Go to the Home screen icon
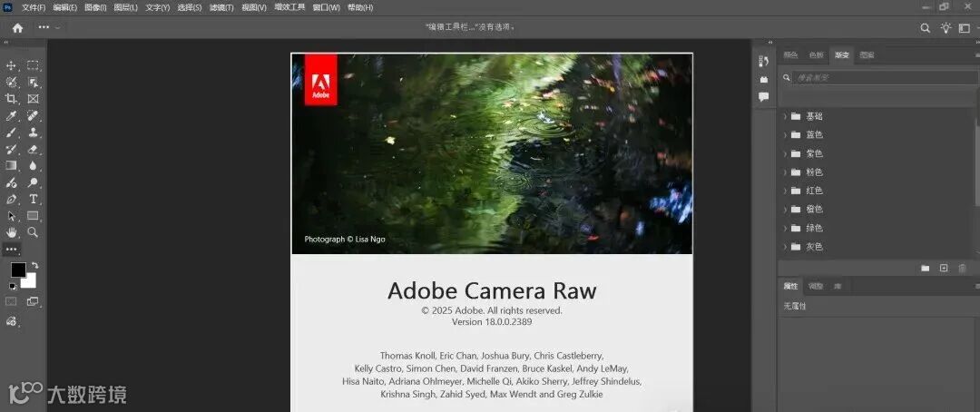This screenshot has width=980, height=412. (x=17, y=27)
